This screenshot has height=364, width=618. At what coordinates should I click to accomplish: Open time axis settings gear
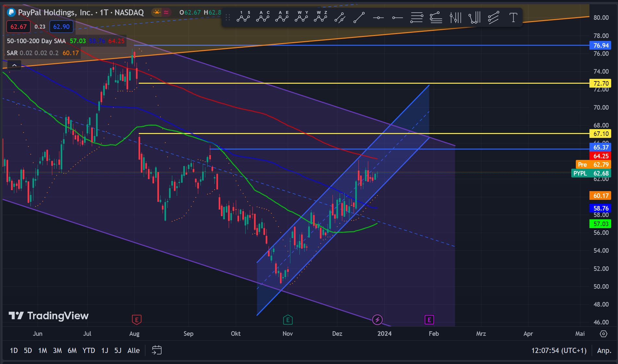pyautogui.click(x=603, y=334)
